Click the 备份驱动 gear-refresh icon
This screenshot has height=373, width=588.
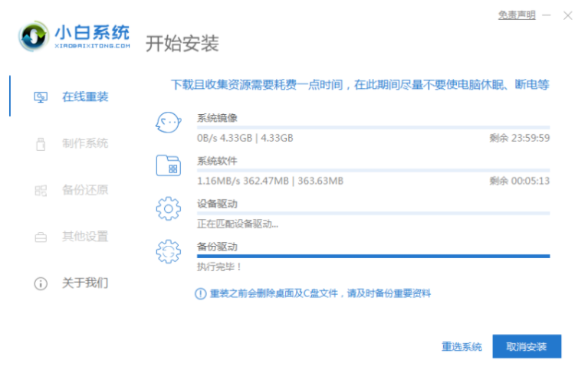pyautogui.click(x=168, y=251)
